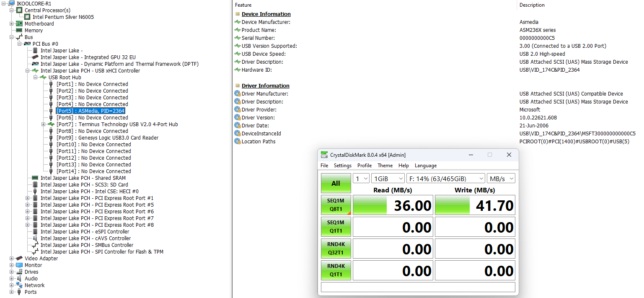Click the Network icon in the tree
Screen dimensions: 644x298
coord(19,285)
